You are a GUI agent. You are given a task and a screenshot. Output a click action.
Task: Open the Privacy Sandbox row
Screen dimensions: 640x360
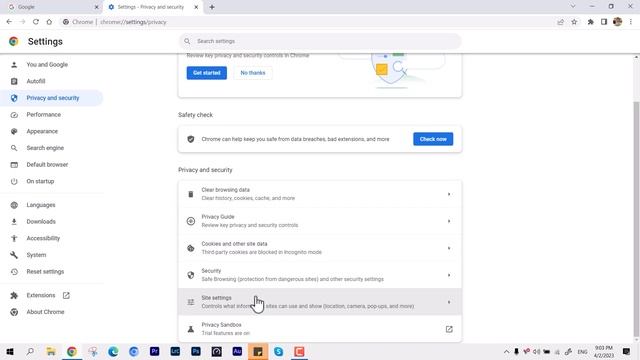[320, 329]
